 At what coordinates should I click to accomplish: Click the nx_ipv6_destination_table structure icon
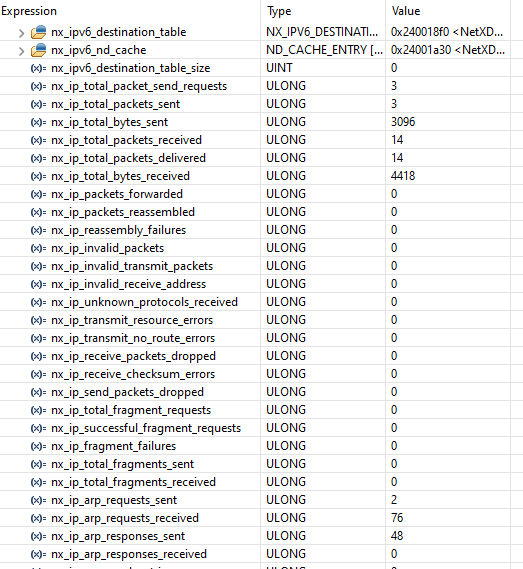(x=38, y=32)
